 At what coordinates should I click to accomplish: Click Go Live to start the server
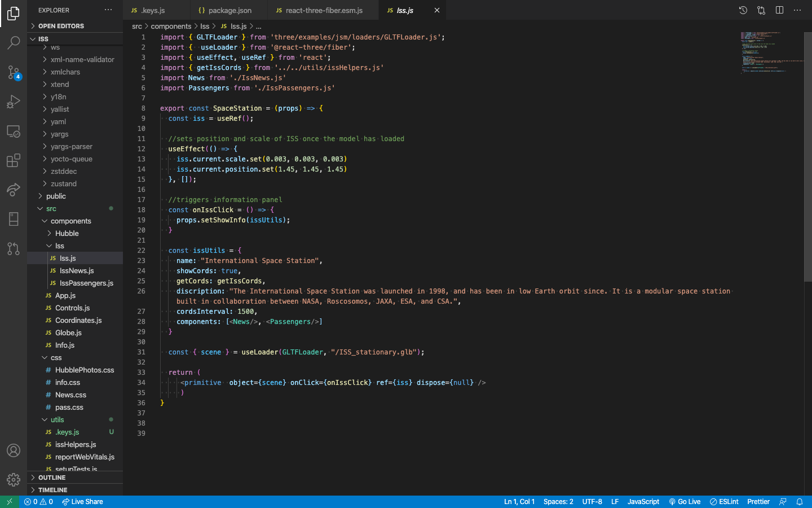[x=685, y=501]
